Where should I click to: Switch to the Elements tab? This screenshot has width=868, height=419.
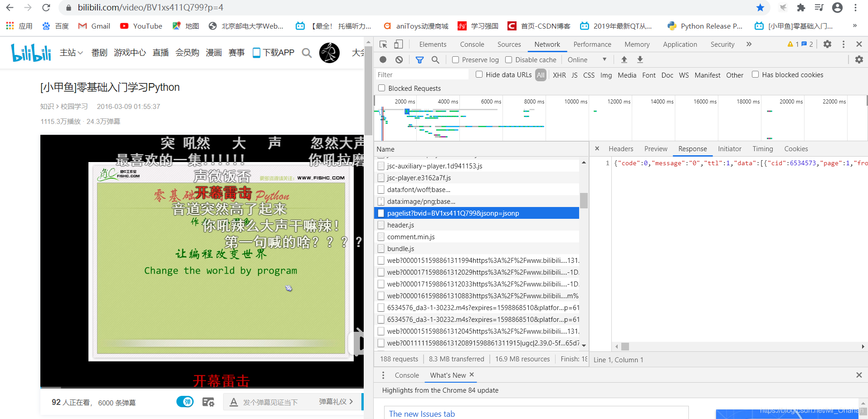pyautogui.click(x=433, y=44)
